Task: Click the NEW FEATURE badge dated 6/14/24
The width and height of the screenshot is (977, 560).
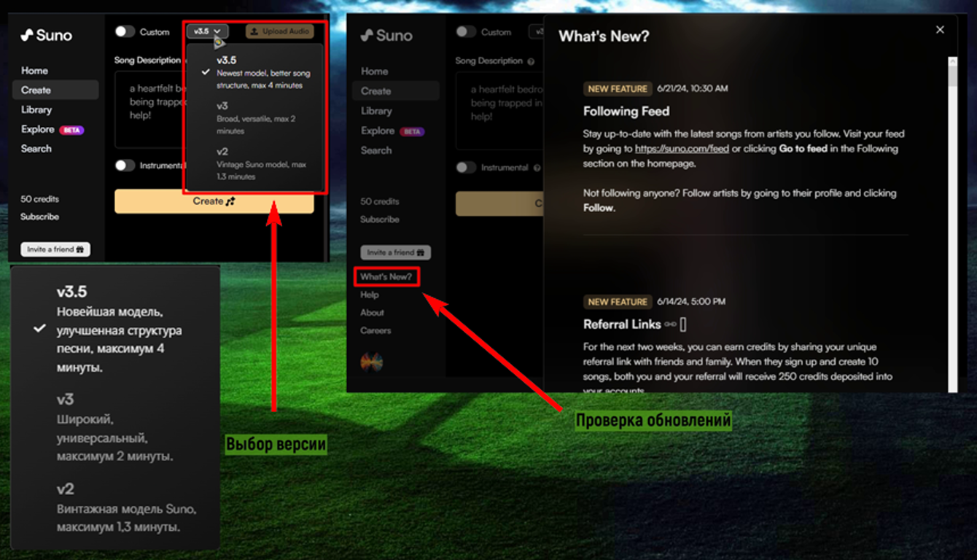Action: coord(618,302)
